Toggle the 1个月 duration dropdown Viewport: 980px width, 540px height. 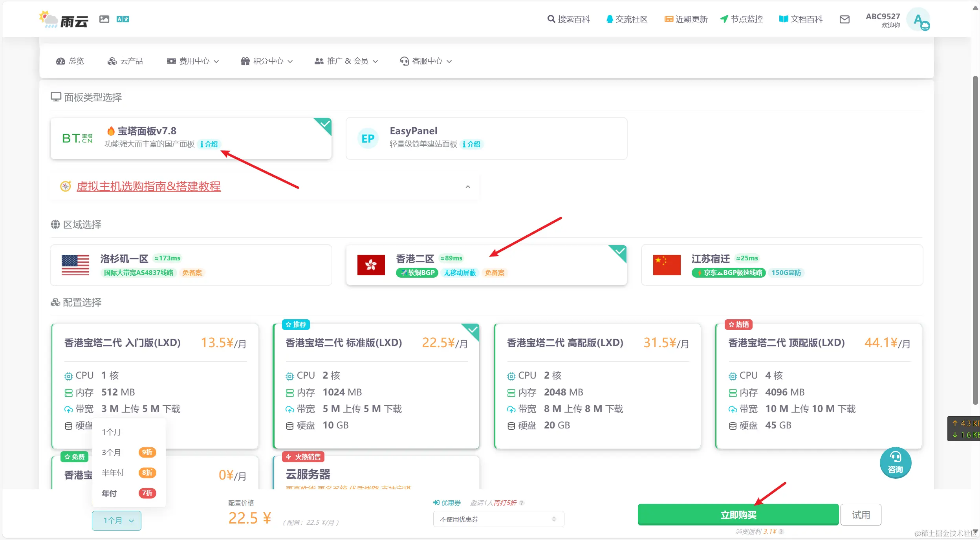(x=117, y=520)
